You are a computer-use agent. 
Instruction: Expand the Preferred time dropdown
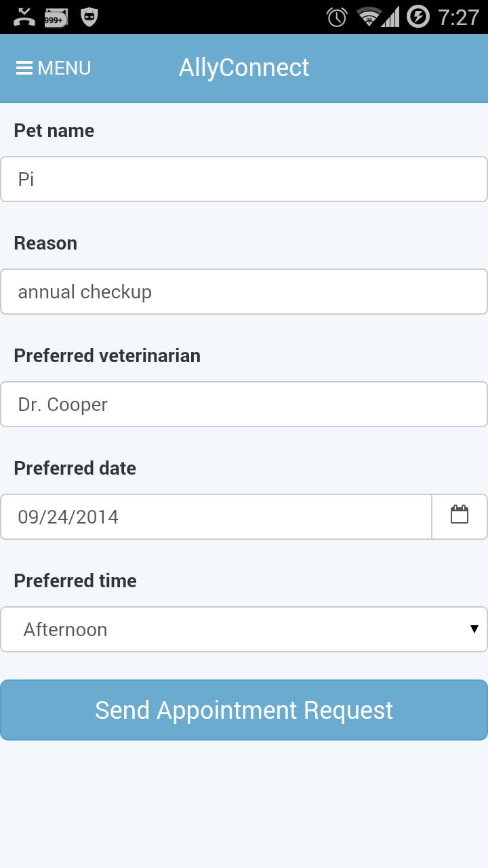tap(244, 629)
